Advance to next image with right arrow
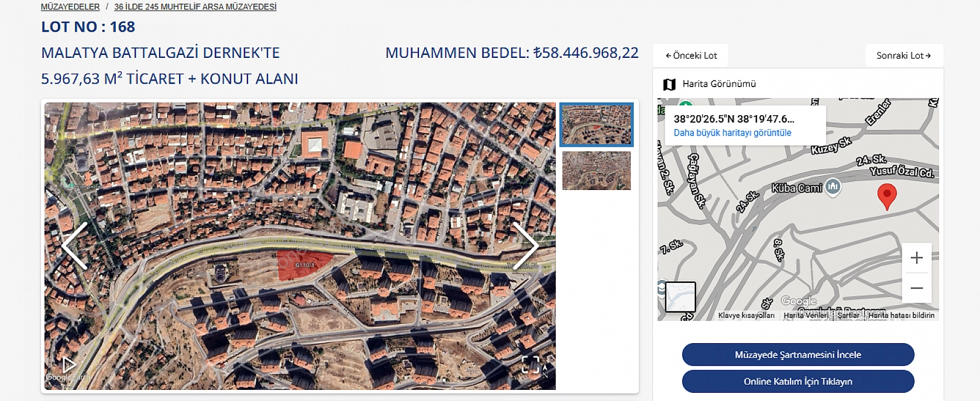This screenshot has height=401, width=980. (525, 246)
